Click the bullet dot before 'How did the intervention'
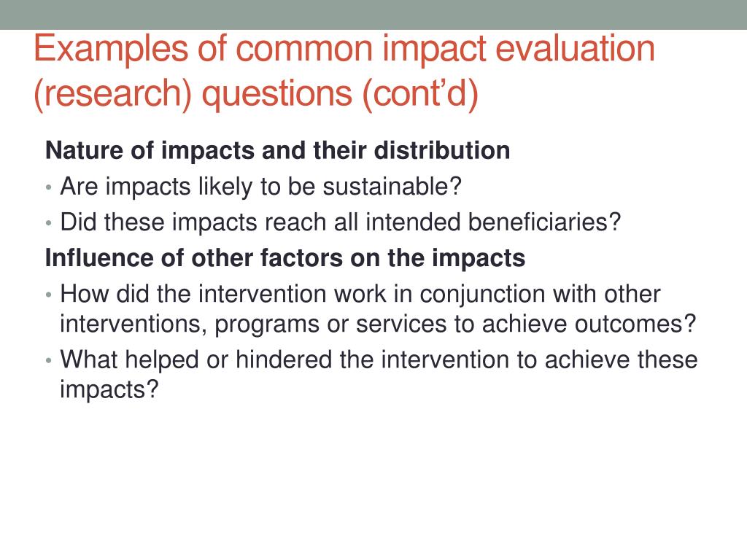 [49, 295]
